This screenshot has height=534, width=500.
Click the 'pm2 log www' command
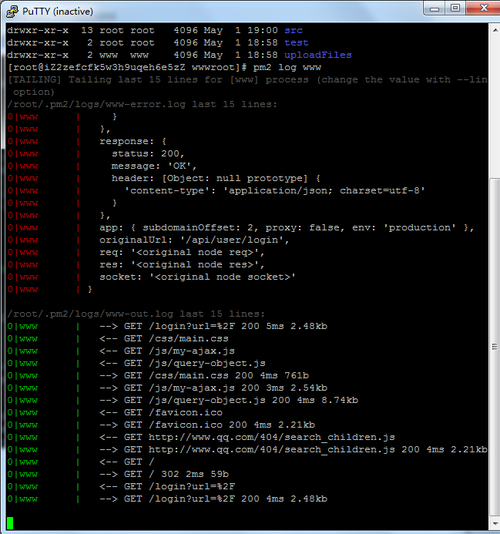287,67
